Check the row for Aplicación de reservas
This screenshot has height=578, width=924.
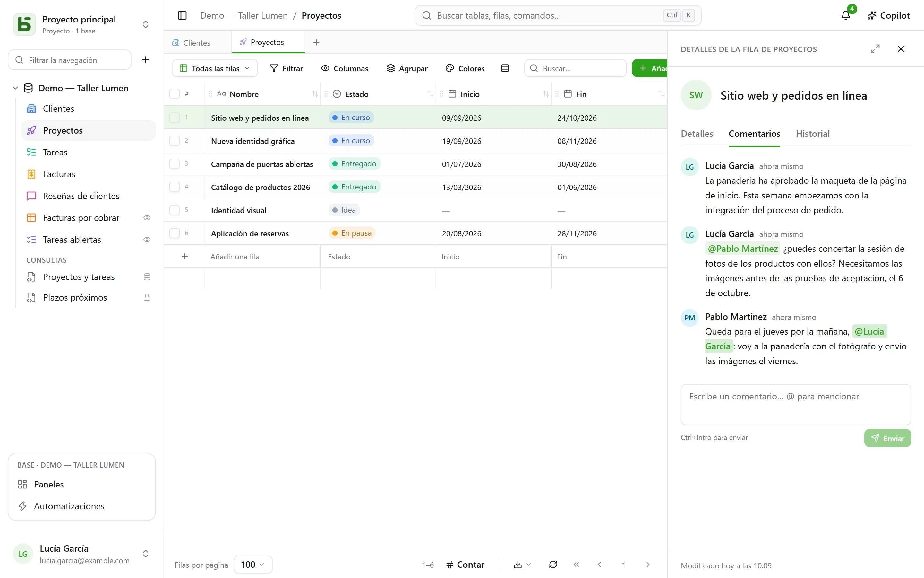click(175, 233)
